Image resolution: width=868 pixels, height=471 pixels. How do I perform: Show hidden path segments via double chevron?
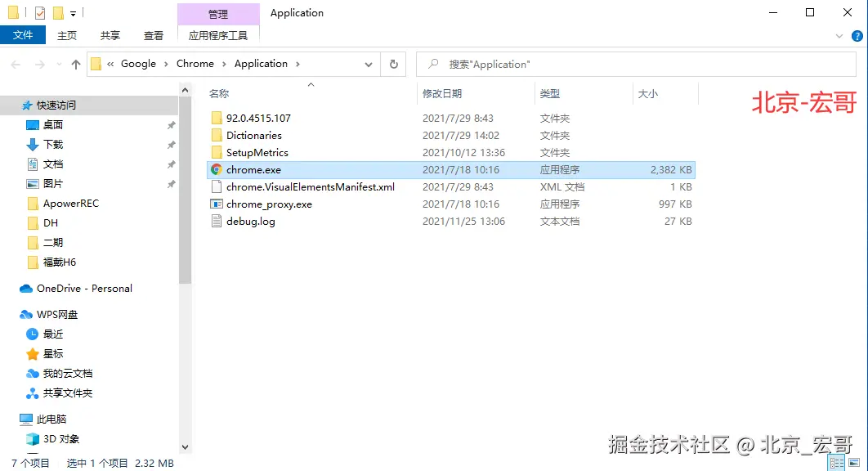[x=110, y=65]
